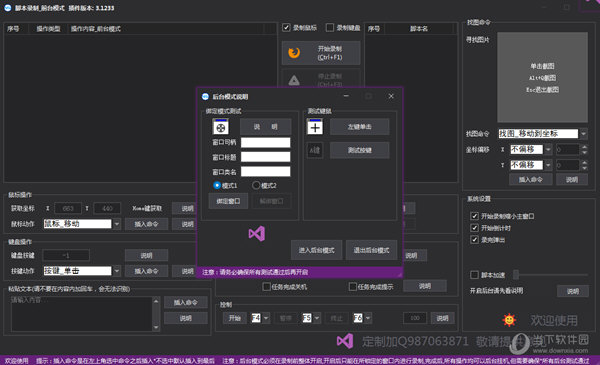Click the 绑定窗口 button

click(x=228, y=201)
